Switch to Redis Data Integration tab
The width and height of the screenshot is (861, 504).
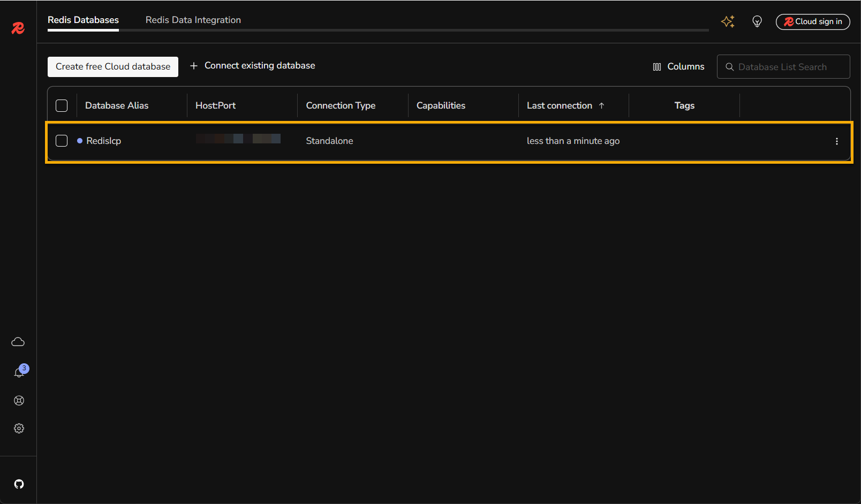click(x=193, y=20)
